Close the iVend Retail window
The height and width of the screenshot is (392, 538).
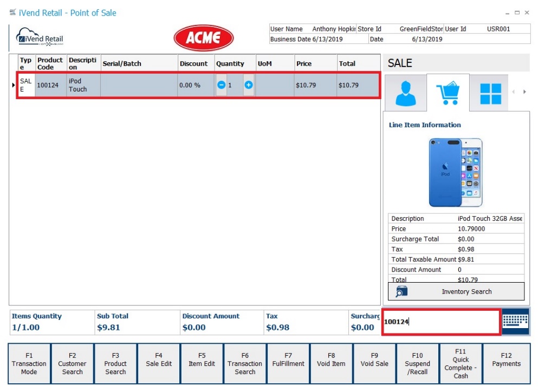(x=527, y=12)
